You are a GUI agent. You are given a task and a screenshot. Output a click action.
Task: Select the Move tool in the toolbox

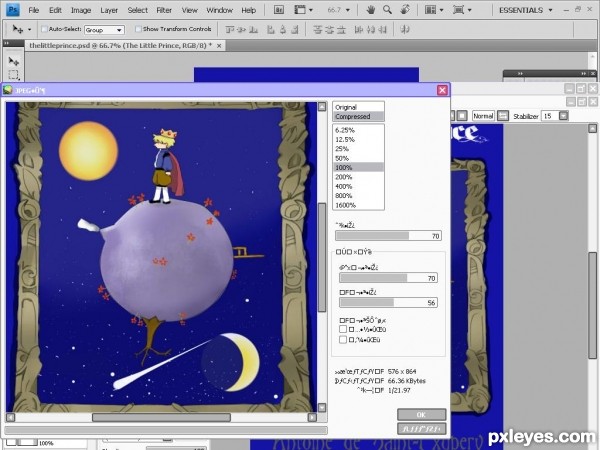click(14, 61)
